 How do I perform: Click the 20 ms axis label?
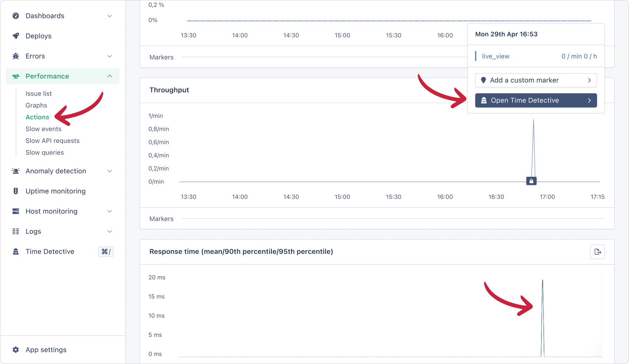coord(157,277)
